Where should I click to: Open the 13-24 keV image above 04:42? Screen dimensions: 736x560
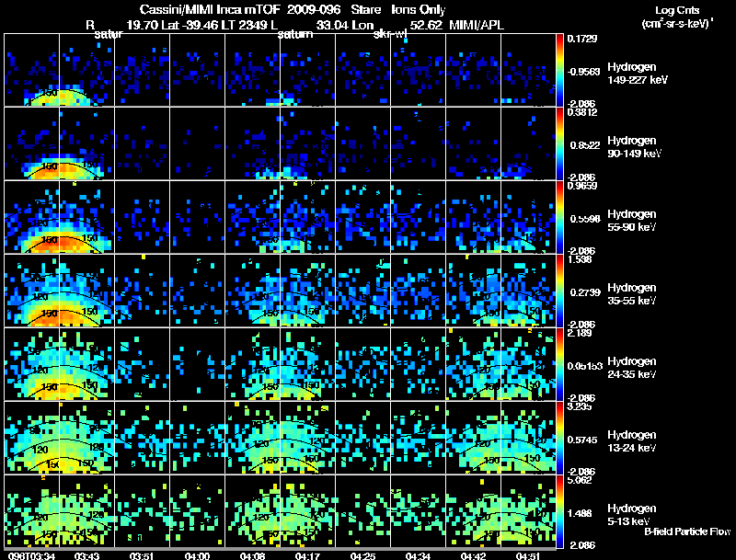click(473, 438)
